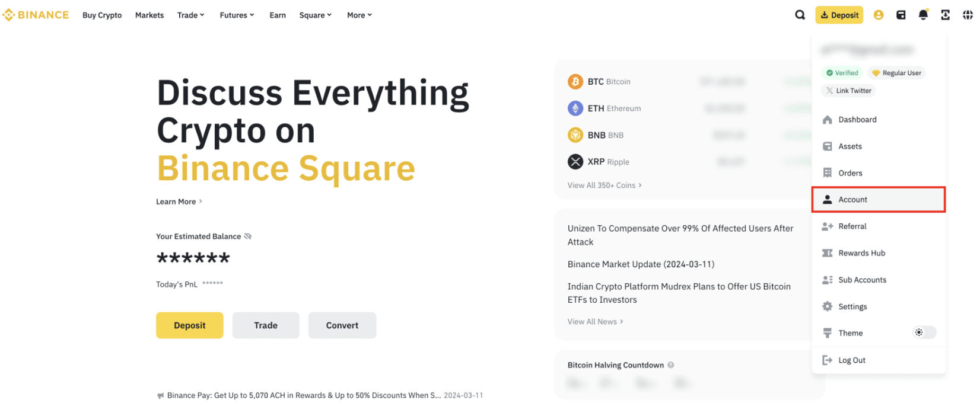Toggle the Theme dark mode switch
This screenshot has width=980, height=416.
(924, 332)
